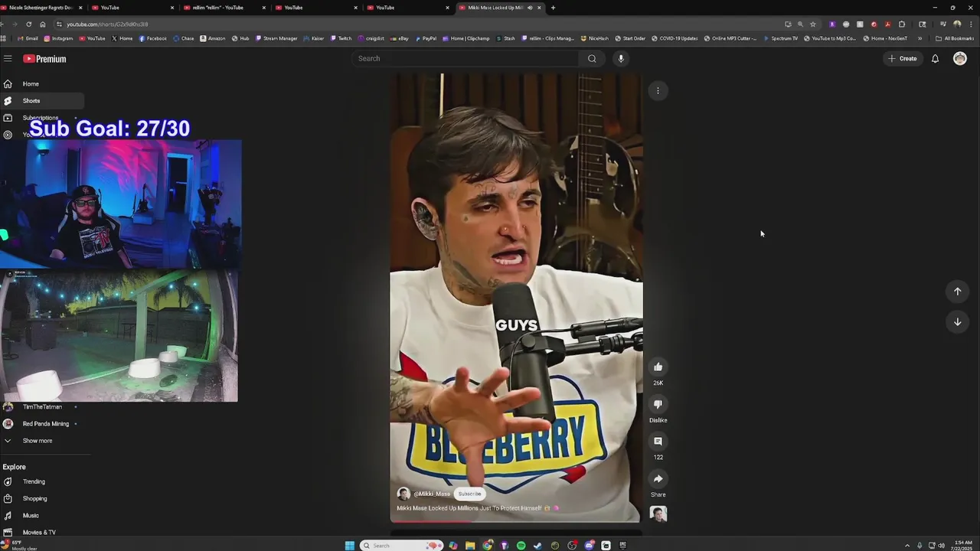Mute the playing tab via speaker icon
This screenshot has width=980, height=551.
click(530, 8)
